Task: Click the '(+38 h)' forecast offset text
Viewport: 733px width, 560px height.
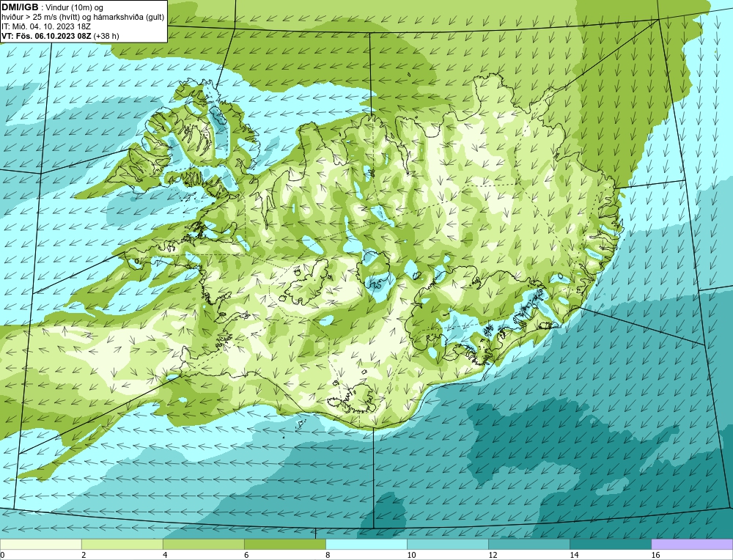Action: coord(106,35)
